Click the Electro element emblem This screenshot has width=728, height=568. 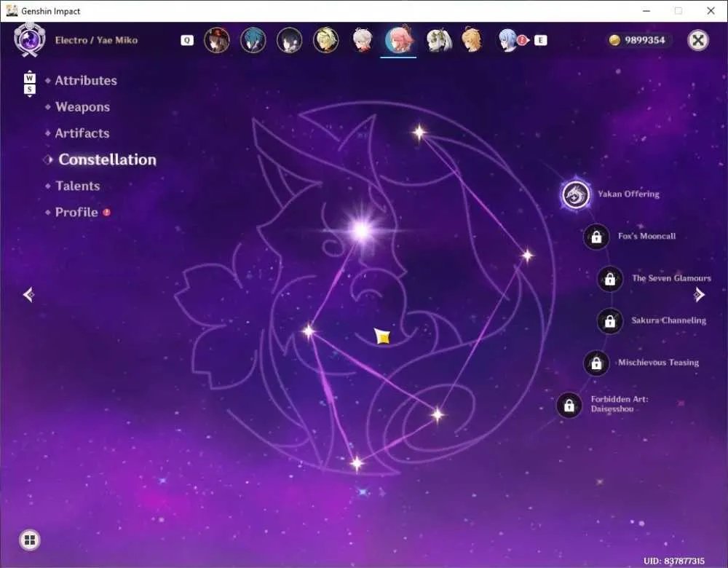click(x=30, y=40)
